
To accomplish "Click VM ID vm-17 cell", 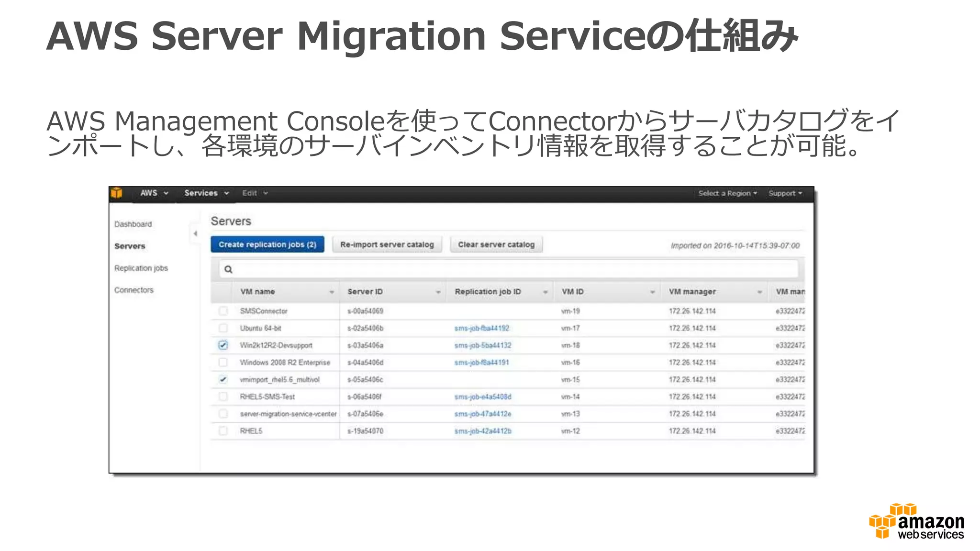I will [570, 328].
